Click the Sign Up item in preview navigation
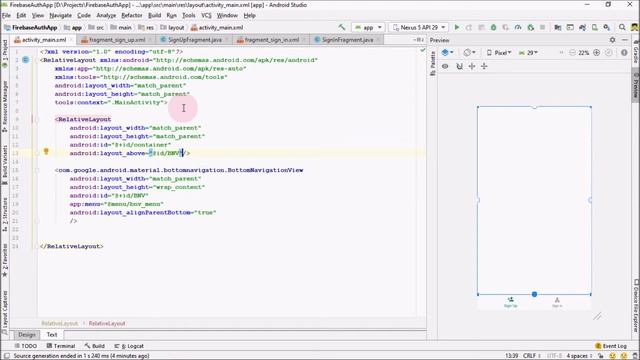Image resolution: width=640 pixels, height=360 pixels. click(x=510, y=302)
